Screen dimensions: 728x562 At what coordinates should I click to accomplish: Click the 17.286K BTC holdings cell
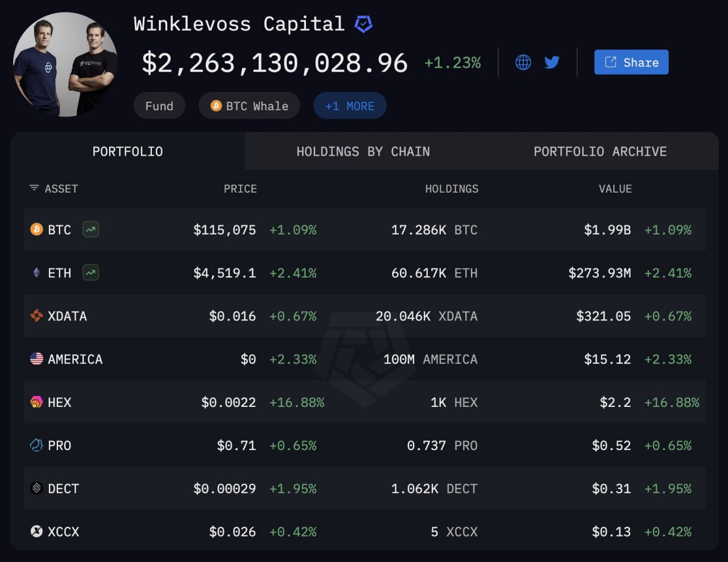point(434,230)
